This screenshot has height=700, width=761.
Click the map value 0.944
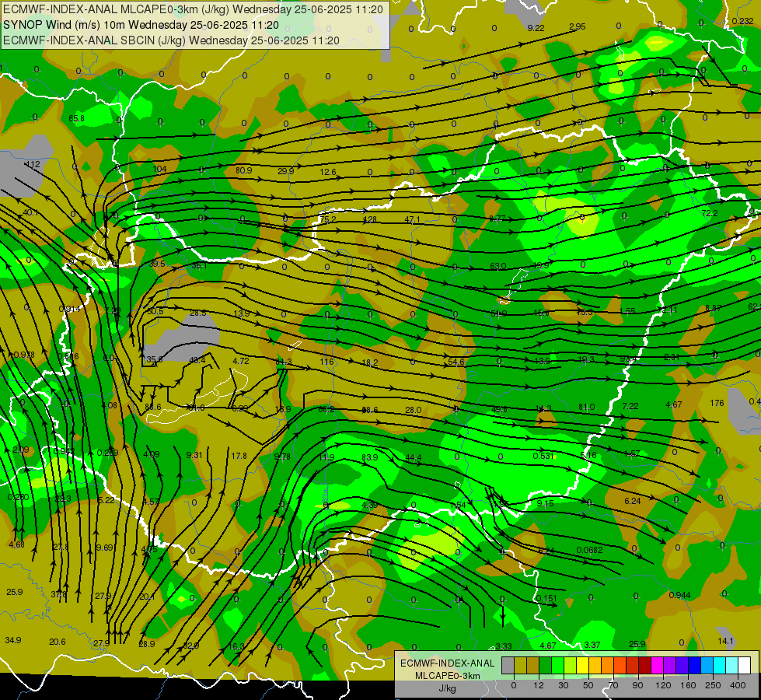pyautogui.click(x=679, y=595)
